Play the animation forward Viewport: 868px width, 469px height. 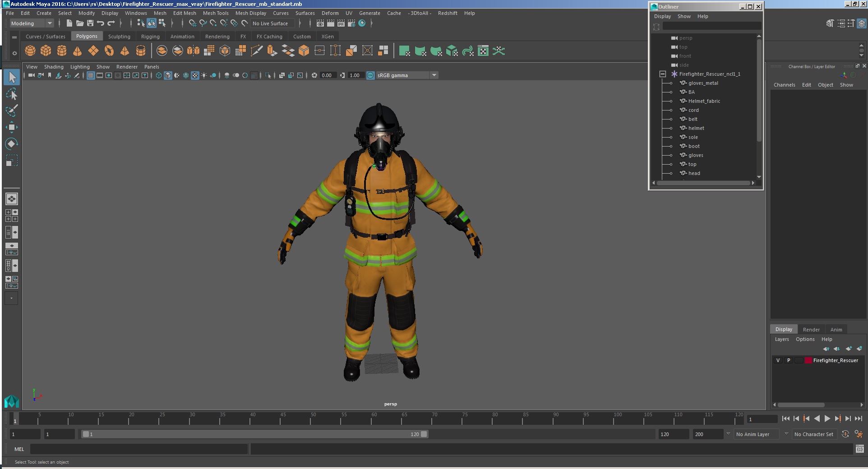point(827,418)
